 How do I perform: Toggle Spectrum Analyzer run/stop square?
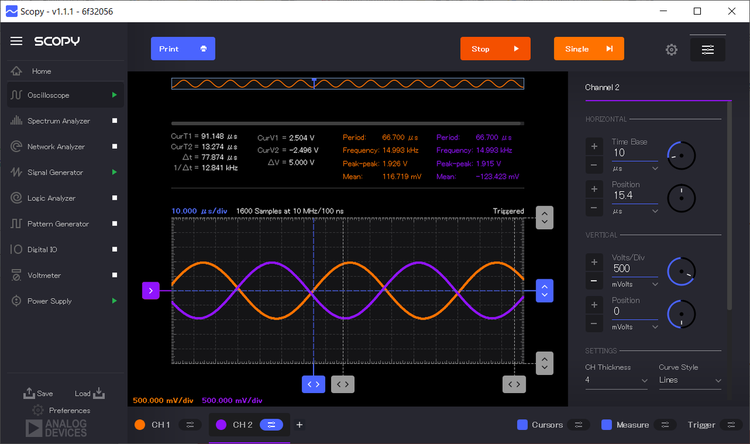click(x=114, y=121)
